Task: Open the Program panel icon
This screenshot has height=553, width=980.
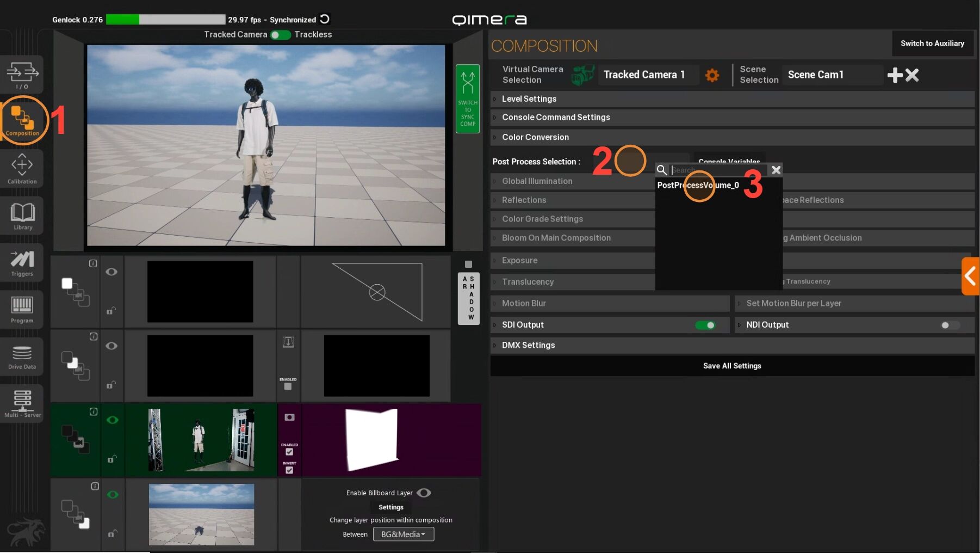Action: [22, 309]
